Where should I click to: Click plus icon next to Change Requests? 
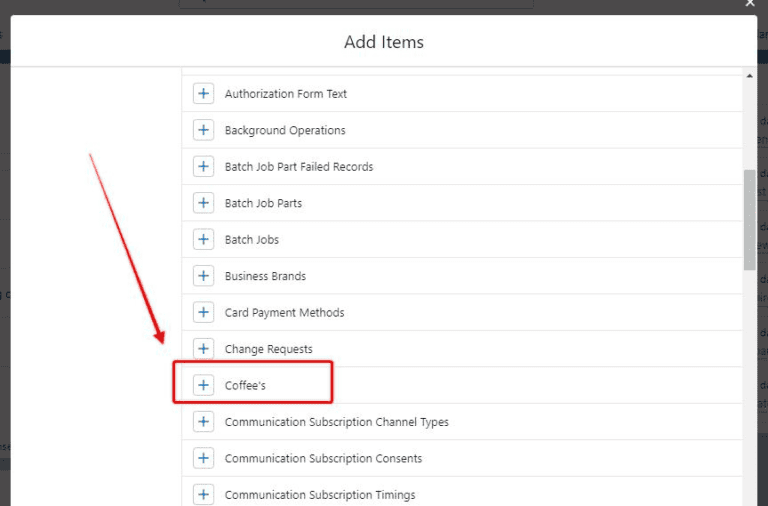203,349
